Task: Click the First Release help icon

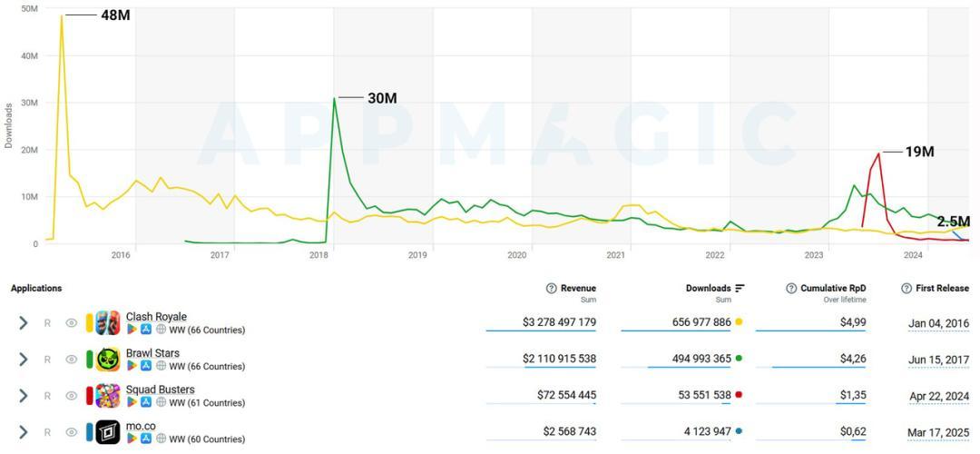Action: click(x=906, y=289)
